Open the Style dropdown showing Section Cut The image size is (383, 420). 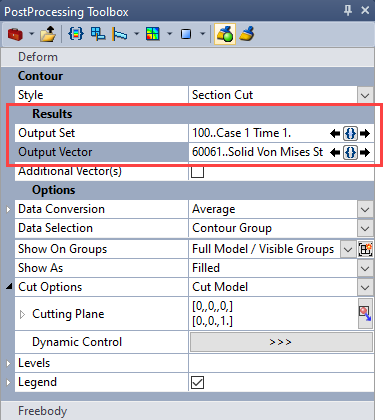click(365, 96)
